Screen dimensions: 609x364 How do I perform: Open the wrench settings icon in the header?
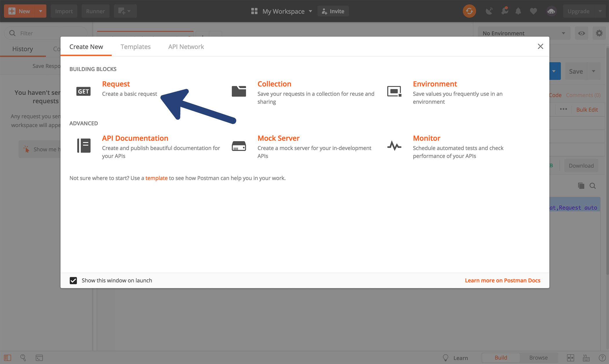coord(505,11)
